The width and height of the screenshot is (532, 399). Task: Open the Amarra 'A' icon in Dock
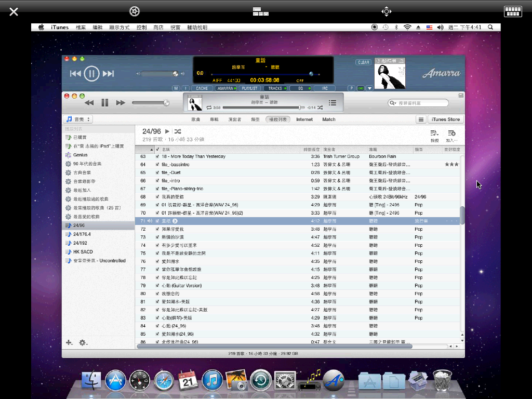(334, 380)
